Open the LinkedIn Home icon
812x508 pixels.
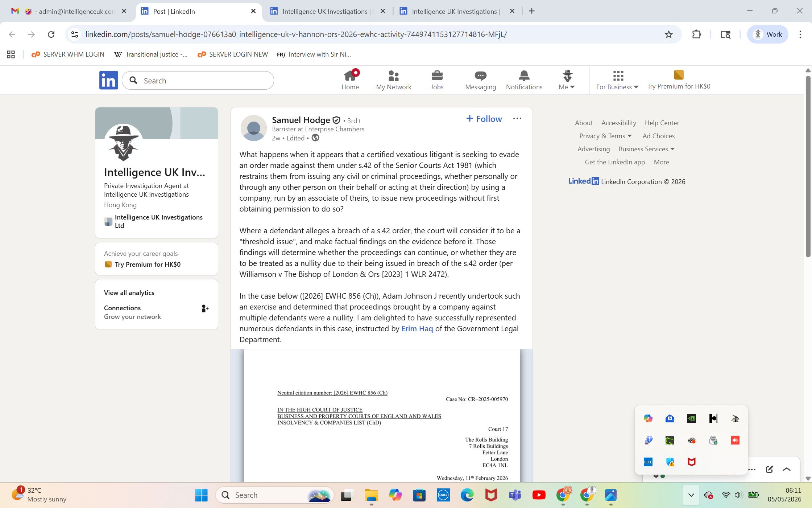tap(350, 76)
